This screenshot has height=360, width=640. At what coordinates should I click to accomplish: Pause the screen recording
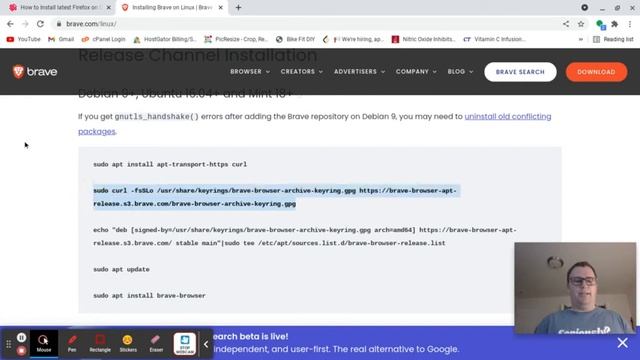22,338
